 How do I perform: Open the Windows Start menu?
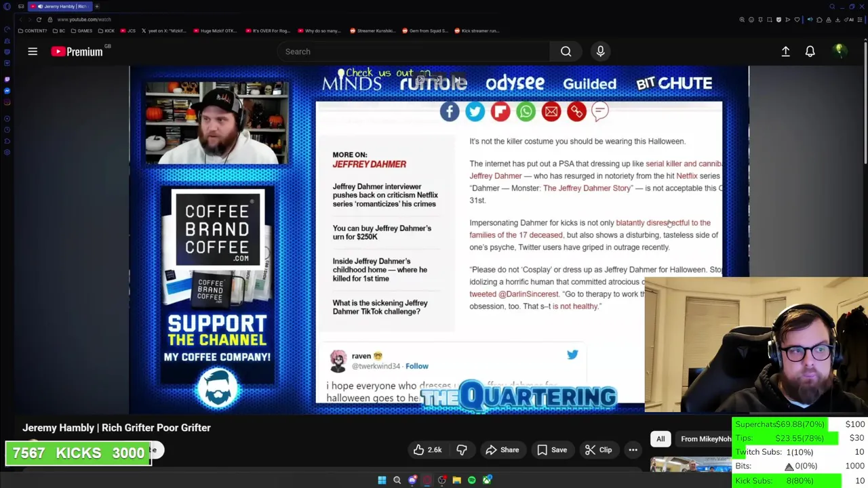[382, 480]
